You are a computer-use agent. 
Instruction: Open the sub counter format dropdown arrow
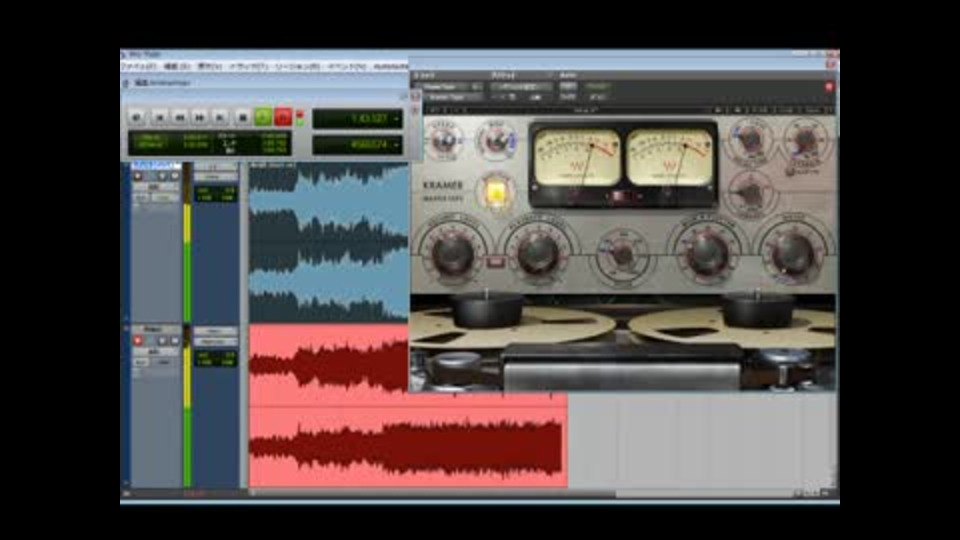point(397,145)
